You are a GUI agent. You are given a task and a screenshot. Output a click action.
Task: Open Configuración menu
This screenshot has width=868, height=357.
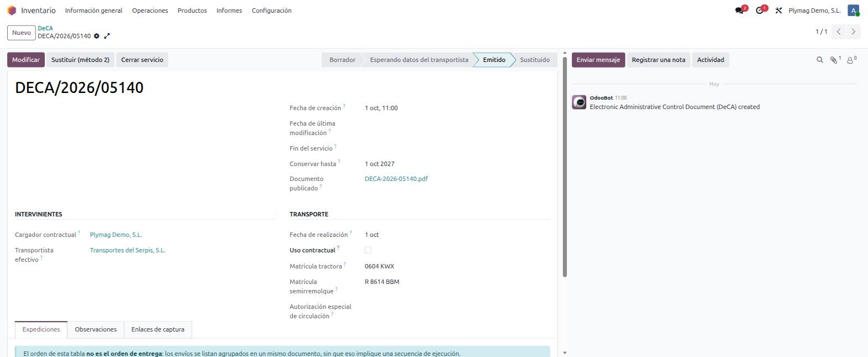pyautogui.click(x=271, y=11)
